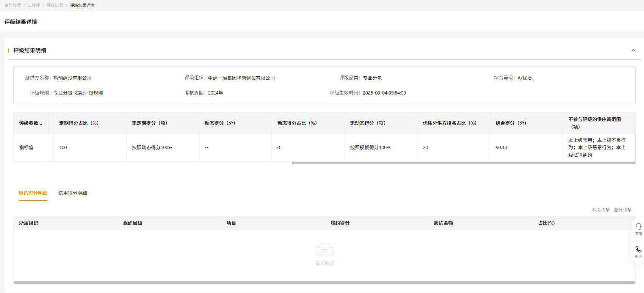Viewport: 644px width, 293px height.
Task: Click the truncated 评级参数 column header
Action: click(x=31, y=123)
